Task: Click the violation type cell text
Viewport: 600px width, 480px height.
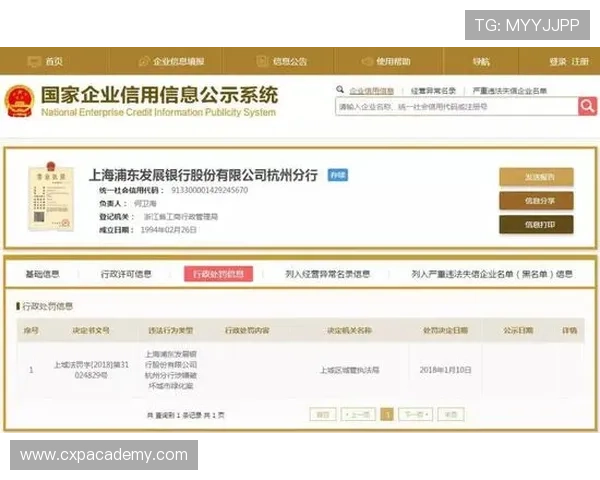Action: click(x=171, y=370)
